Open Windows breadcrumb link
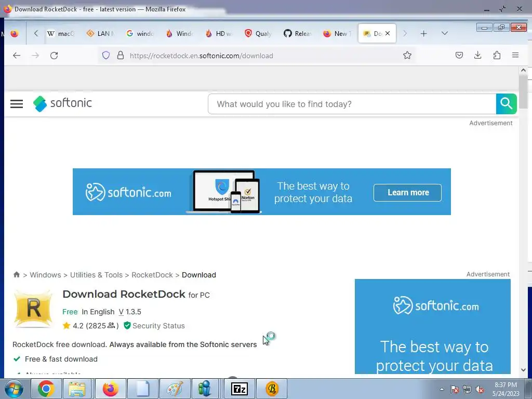Viewport: 532px width, 399px height. coord(46,275)
